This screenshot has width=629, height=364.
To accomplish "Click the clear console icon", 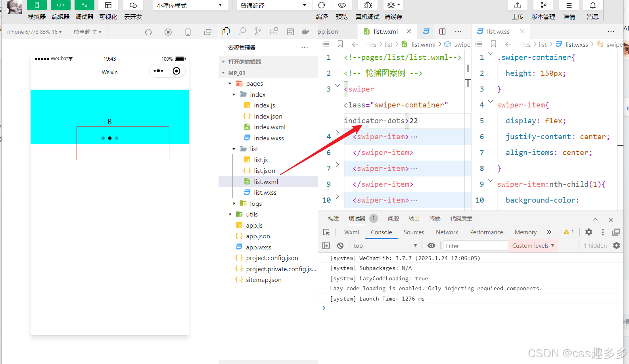I will [340, 246].
